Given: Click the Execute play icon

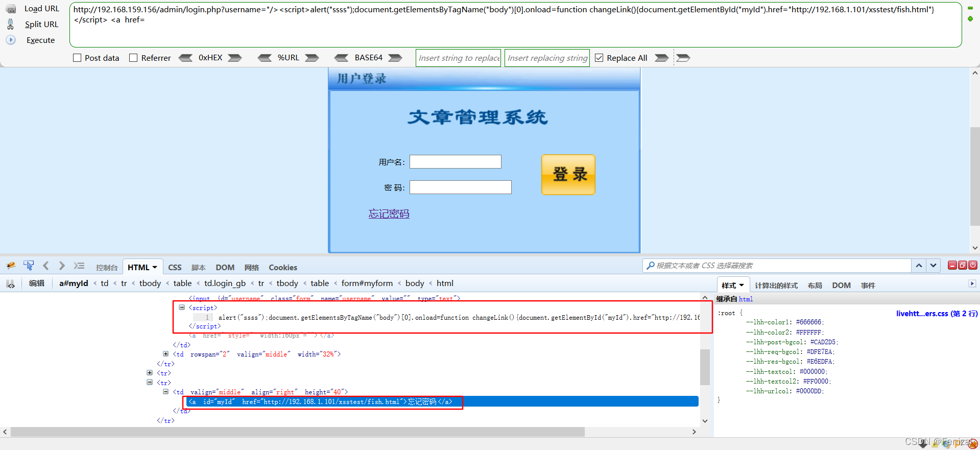Looking at the screenshot, I should click(11, 40).
